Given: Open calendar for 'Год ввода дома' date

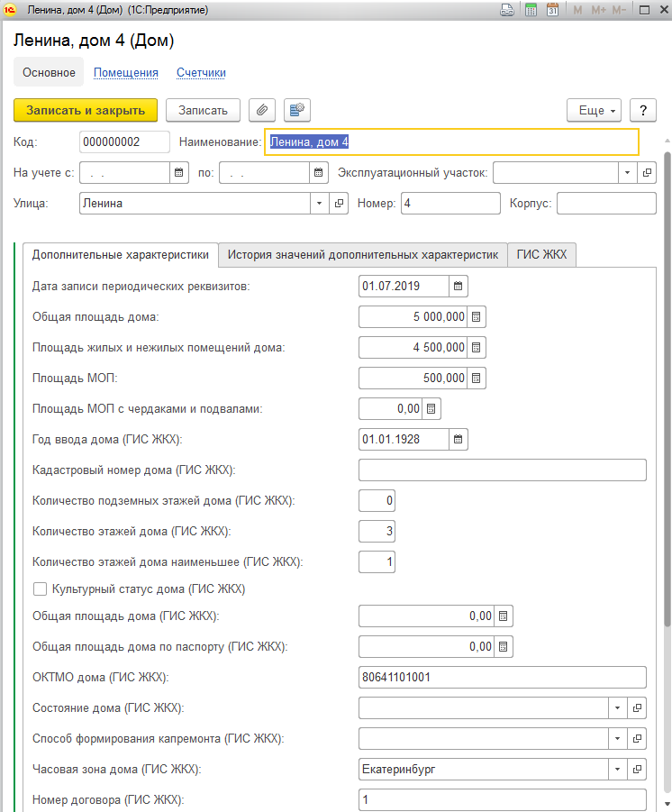Looking at the screenshot, I should coord(458,439).
